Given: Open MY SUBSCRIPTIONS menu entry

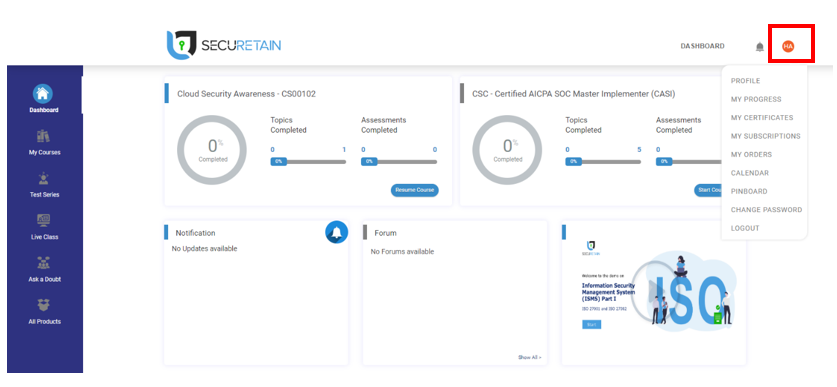Looking at the screenshot, I should tap(765, 136).
